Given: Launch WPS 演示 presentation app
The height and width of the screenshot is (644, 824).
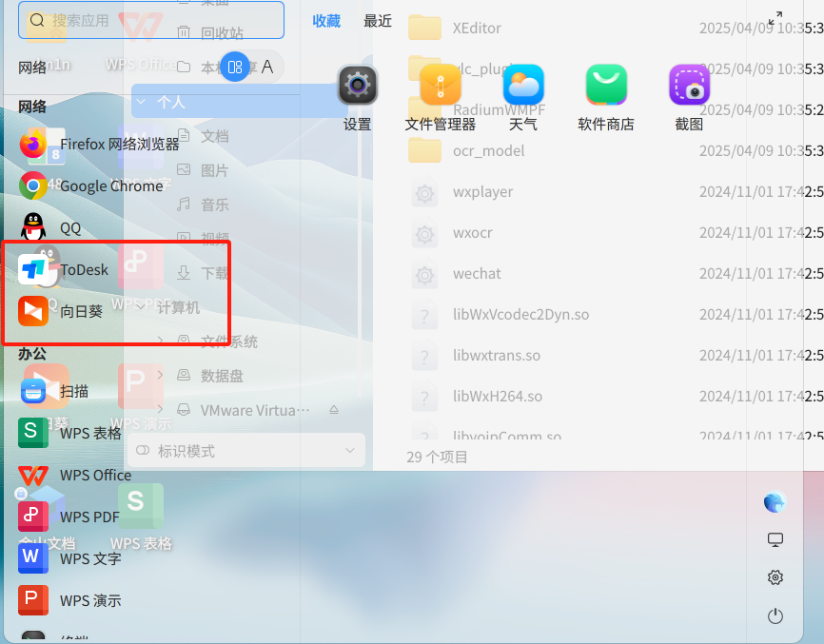Looking at the screenshot, I should click(x=69, y=600).
